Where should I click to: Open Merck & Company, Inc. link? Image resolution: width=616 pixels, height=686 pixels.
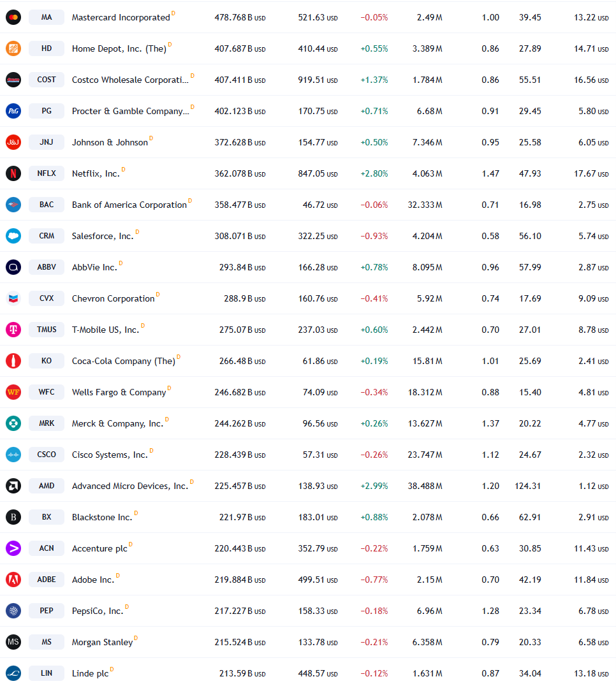pyautogui.click(x=117, y=423)
